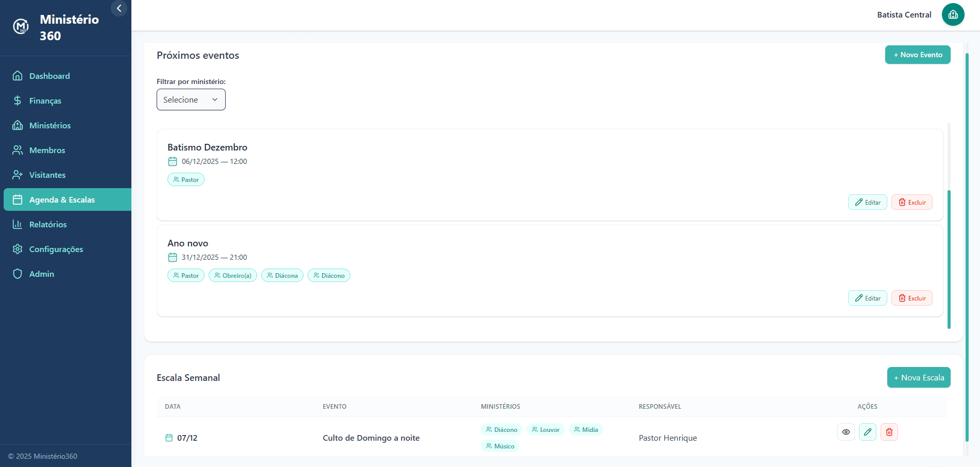Click the Ministérios church icon in sidebar
This screenshot has height=467, width=980.
18,125
